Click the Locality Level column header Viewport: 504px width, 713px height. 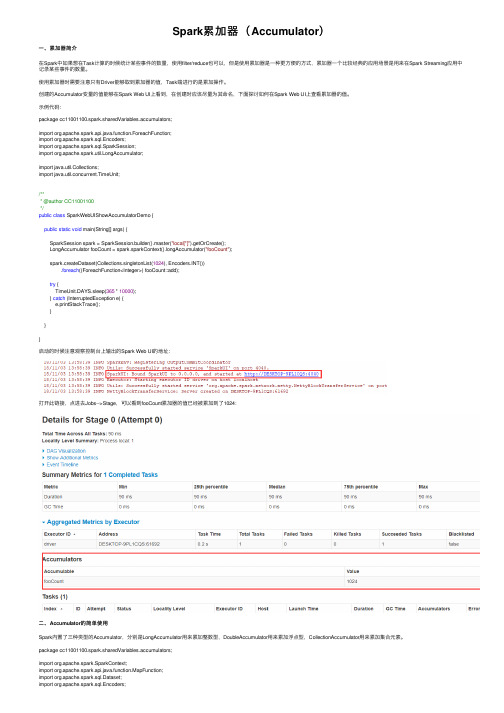(169, 608)
